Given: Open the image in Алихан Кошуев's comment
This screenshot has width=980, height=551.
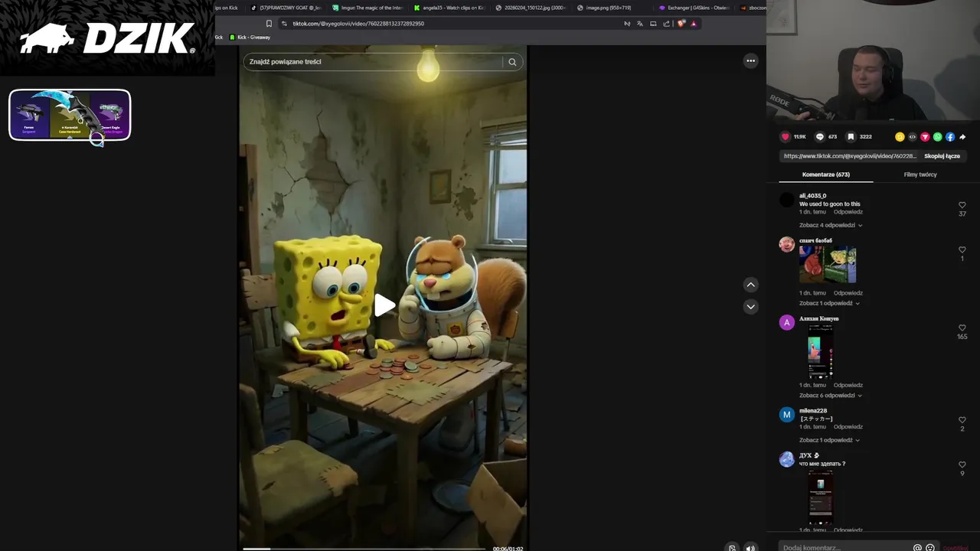Looking at the screenshot, I should (820, 351).
